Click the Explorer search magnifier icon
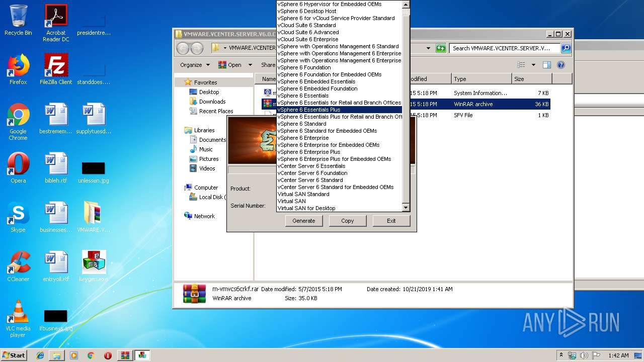The image size is (644, 362). coord(566,48)
